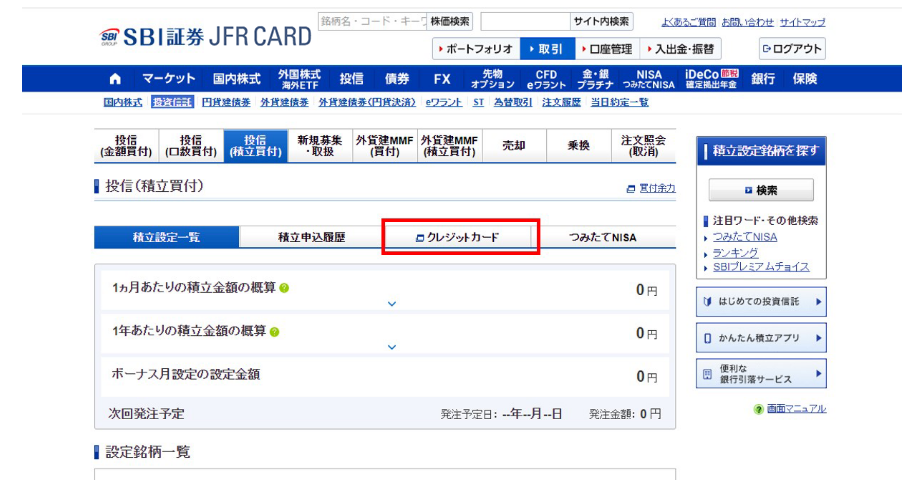The width and height of the screenshot is (921, 501).
Task: Click the ログアウト button
Action: pos(791,49)
